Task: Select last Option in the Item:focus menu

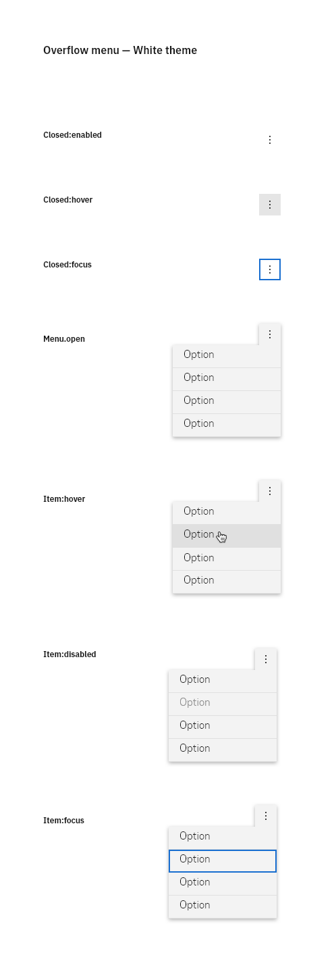Action: click(x=223, y=906)
